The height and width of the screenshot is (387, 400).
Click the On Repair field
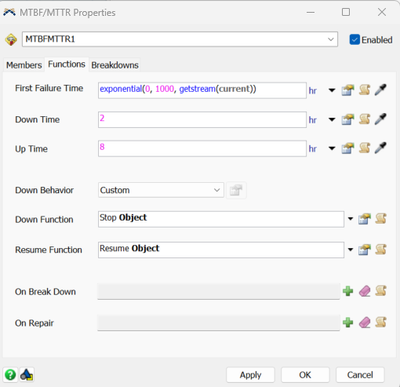(219, 323)
